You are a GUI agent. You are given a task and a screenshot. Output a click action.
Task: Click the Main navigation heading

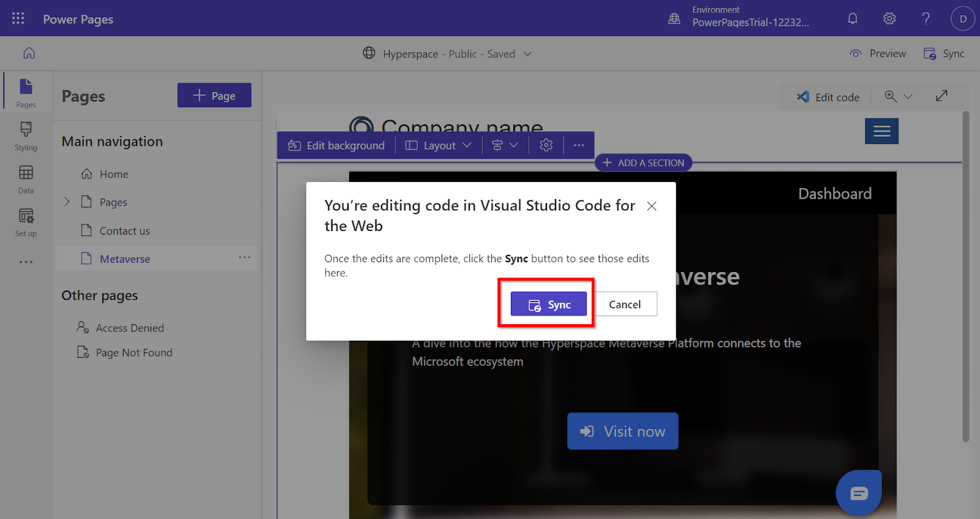tap(112, 142)
